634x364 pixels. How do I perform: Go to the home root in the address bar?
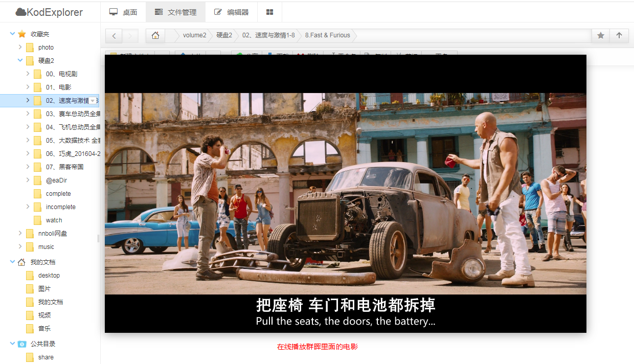click(155, 35)
